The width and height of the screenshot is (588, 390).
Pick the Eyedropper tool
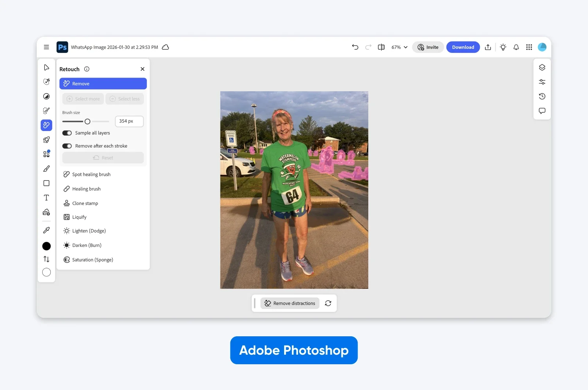46,230
